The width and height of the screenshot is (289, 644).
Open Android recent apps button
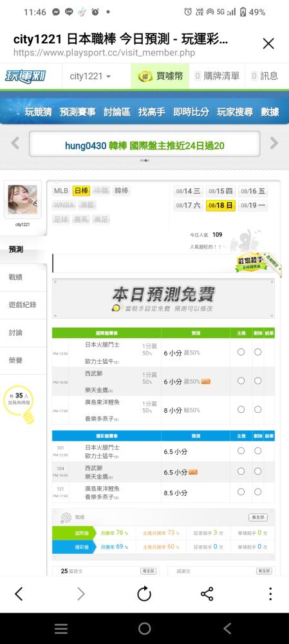coord(61,629)
